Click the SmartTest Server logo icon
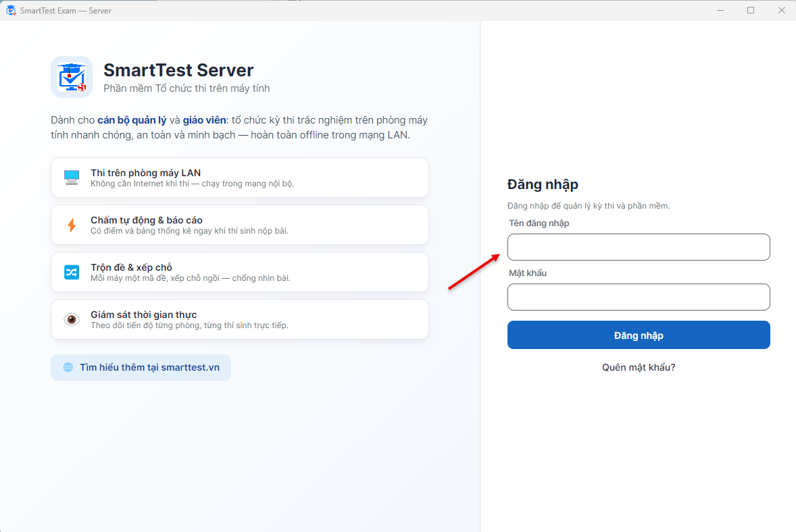This screenshot has width=796, height=532. 72,76
